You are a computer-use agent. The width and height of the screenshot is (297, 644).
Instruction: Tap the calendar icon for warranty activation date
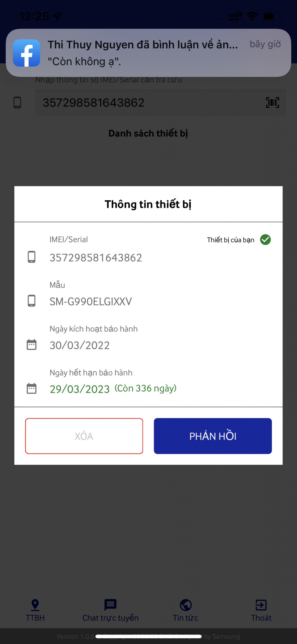click(x=32, y=345)
